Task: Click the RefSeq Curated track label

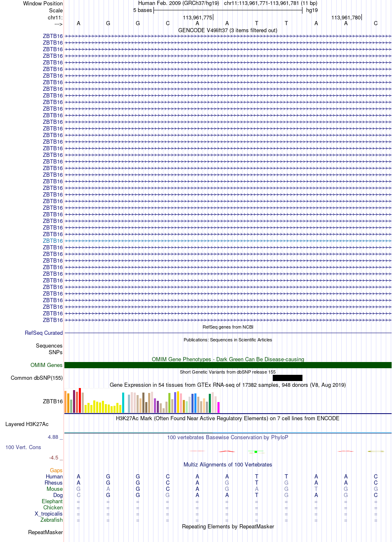Action: pos(44,333)
